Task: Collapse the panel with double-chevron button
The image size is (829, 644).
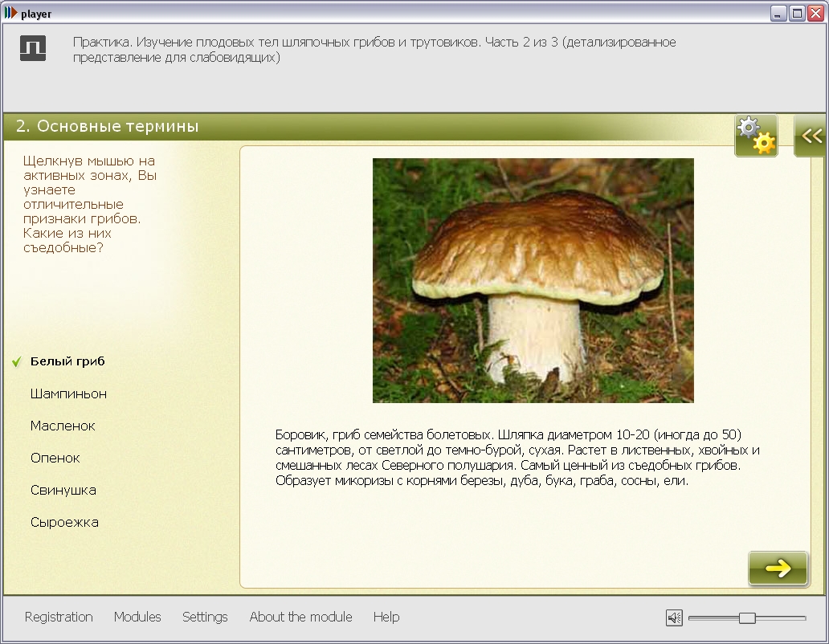Action: pos(811,136)
